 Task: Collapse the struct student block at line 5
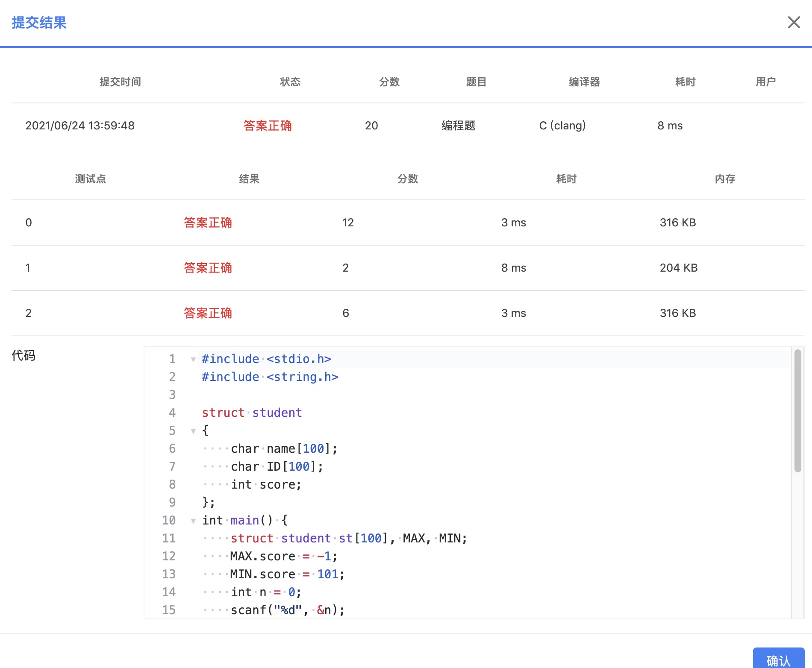(192, 431)
